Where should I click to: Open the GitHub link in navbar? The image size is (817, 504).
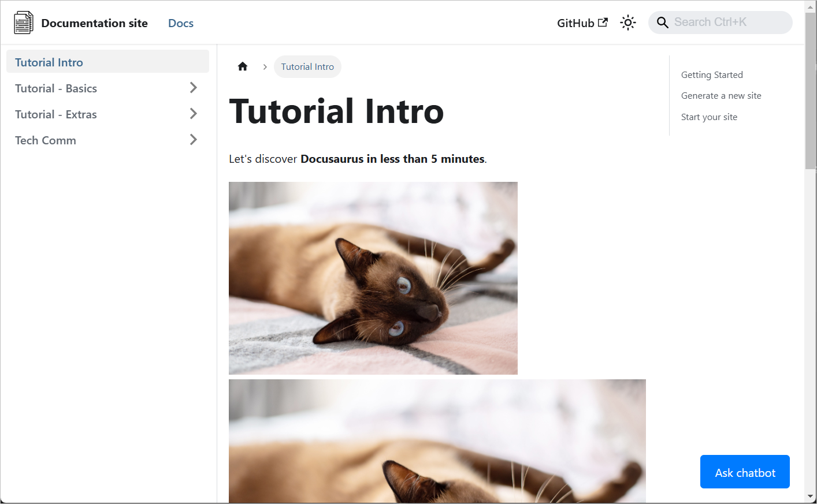[582, 23]
